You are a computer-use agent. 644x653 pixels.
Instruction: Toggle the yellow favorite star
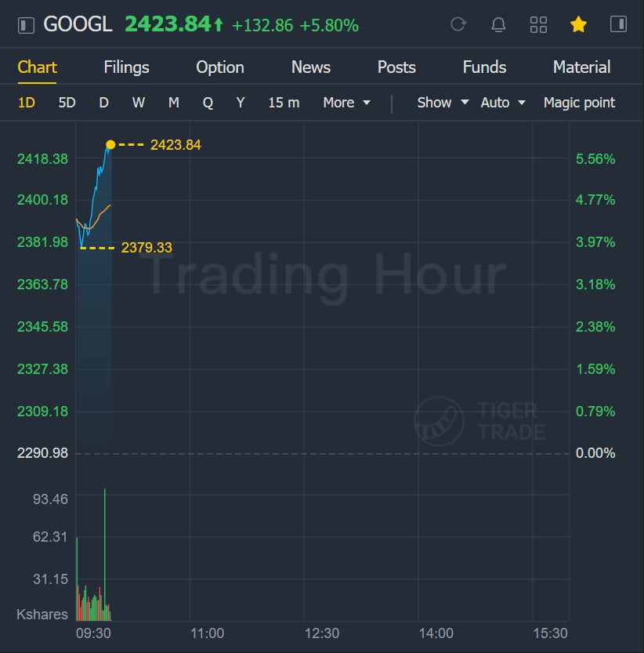pos(578,24)
